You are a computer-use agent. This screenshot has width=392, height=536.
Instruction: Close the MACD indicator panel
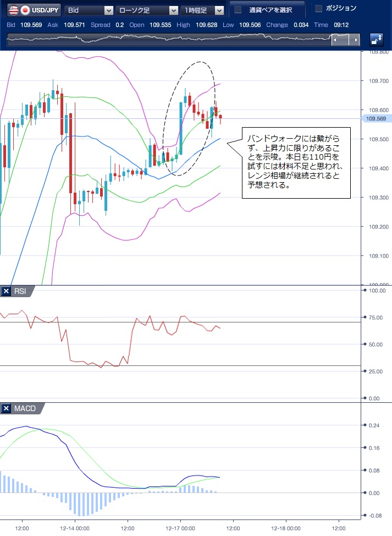tap(6, 408)
